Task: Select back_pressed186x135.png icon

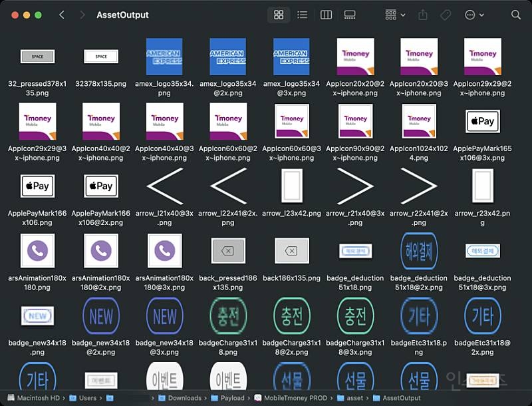Action: pos(228,251)
